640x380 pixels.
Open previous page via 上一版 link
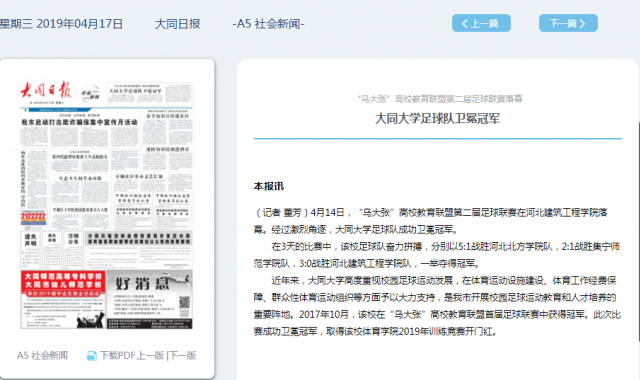[150, 356]
